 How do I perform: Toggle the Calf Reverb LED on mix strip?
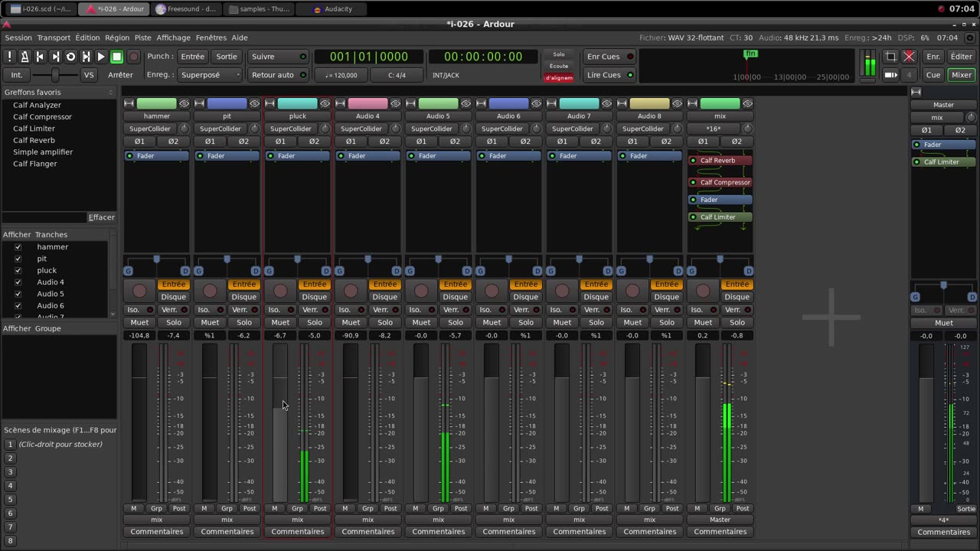pyautogui.click(x=693, y=161)
